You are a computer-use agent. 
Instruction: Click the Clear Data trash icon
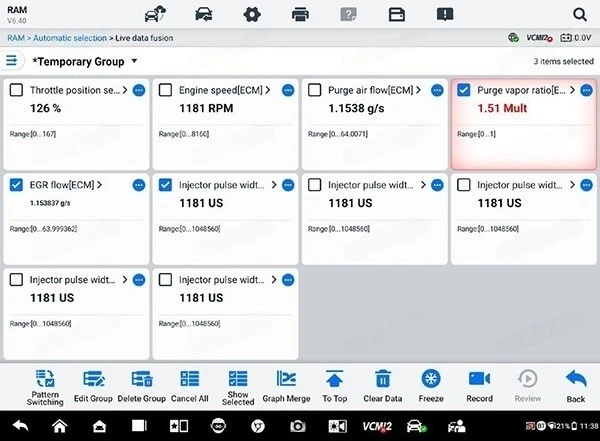click(382, 379)
